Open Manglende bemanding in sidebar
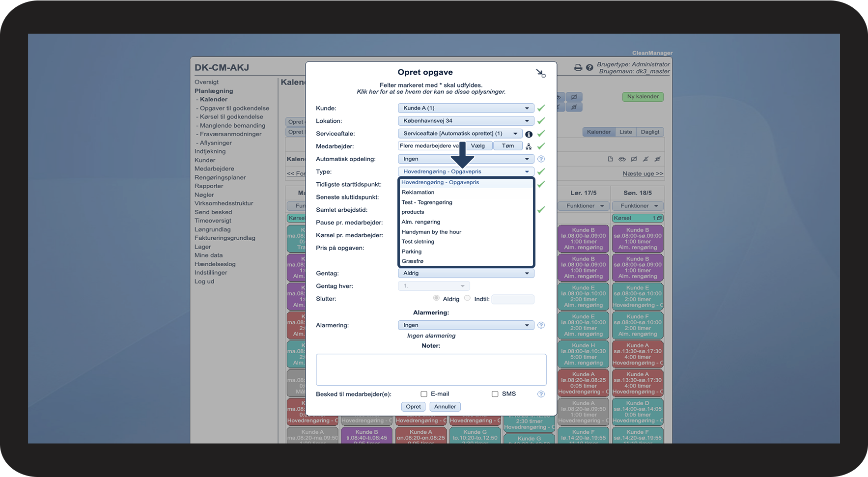 coord(232,126)
